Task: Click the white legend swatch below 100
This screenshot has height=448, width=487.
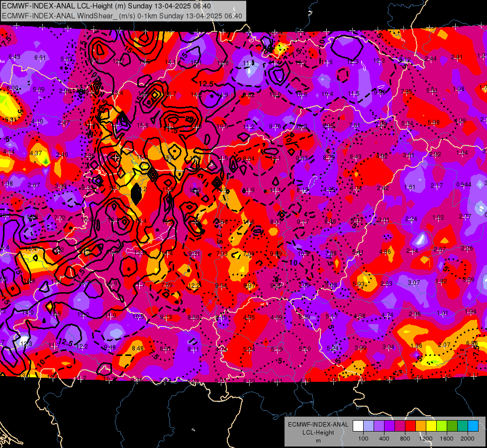Action: (x=358, y=426)
